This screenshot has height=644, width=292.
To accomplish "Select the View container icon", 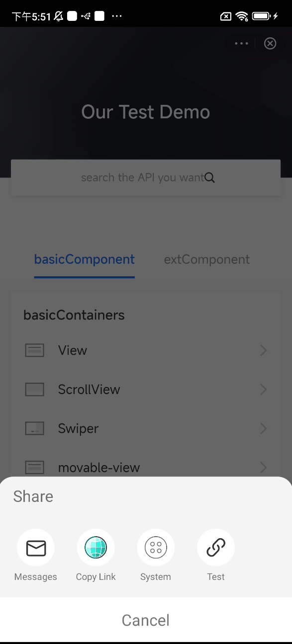I will click(34, 350).
